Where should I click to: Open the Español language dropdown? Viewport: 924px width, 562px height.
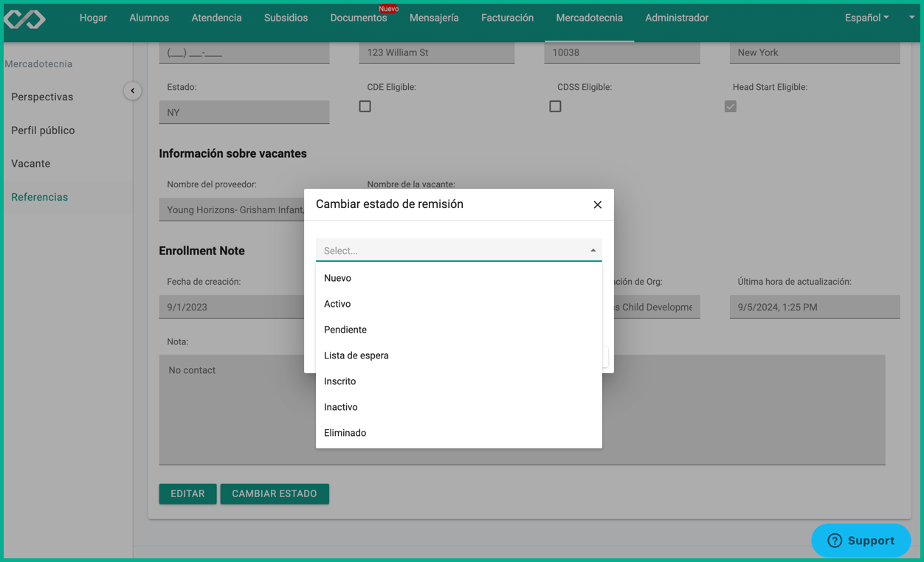866,18
